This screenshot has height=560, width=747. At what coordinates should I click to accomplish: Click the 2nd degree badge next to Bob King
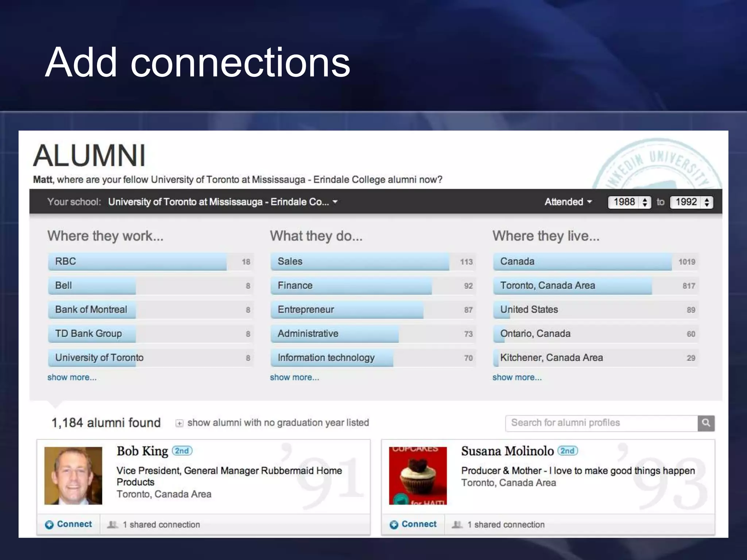[x=182, y=451]
